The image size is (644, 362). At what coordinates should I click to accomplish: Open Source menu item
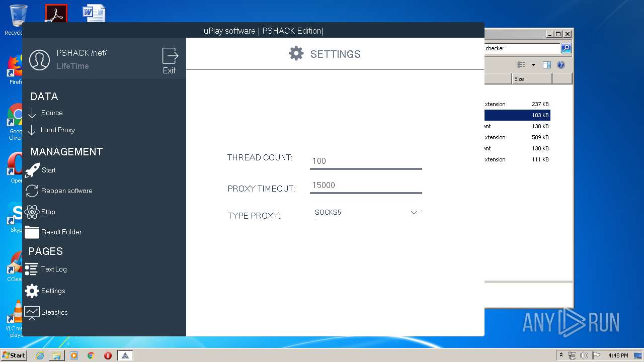coord(52,113)
